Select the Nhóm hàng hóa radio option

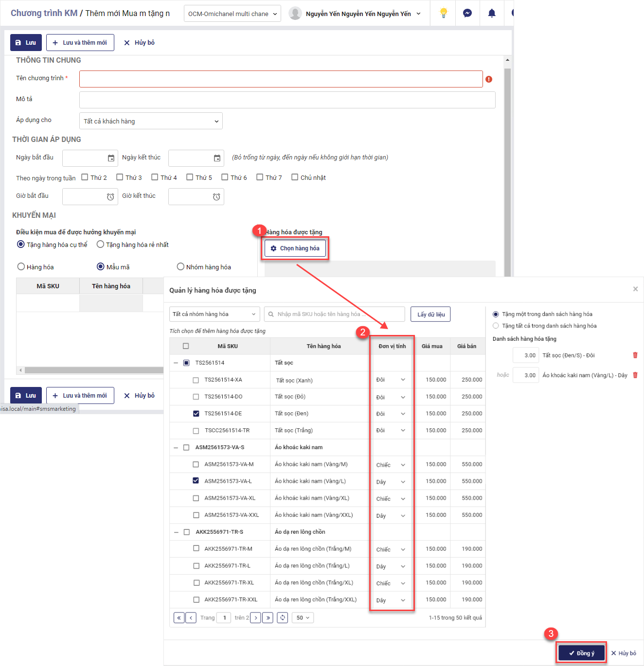pyautogui.click(x=180, y=266)
